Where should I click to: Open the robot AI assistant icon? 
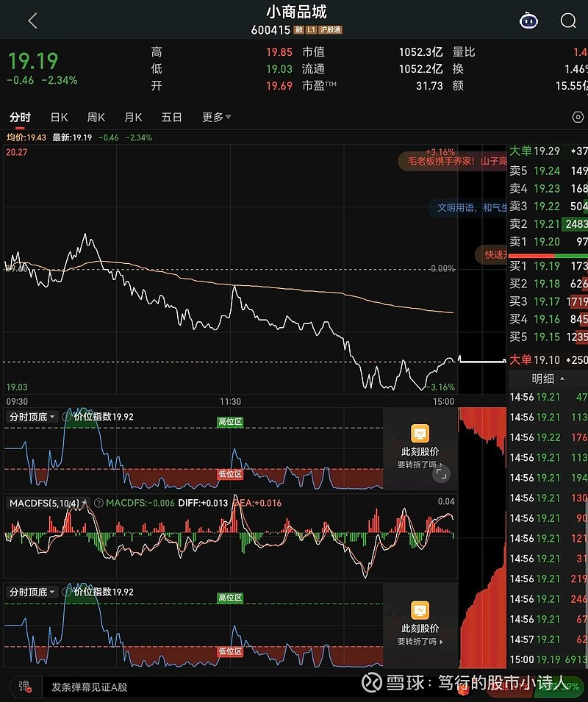tap(528, 21)
